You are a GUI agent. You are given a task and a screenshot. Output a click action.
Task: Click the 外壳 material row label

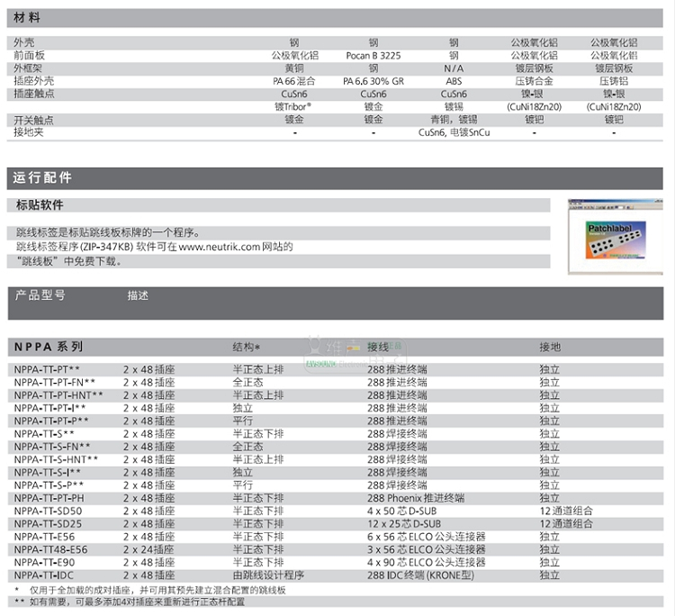pos(24,42)
